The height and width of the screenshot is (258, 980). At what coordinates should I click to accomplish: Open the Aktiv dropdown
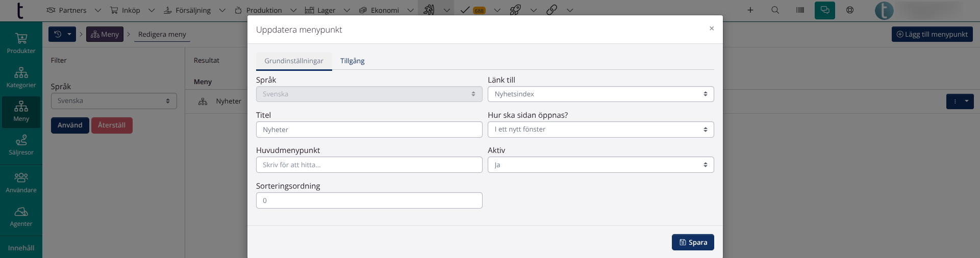600,165
